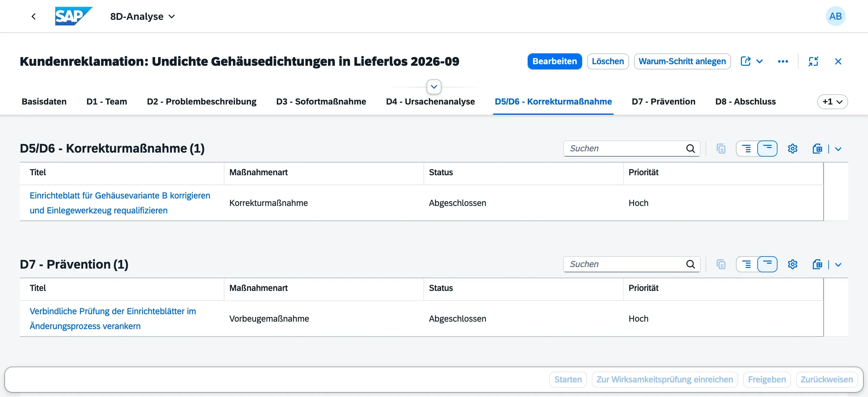The height and width of the screenshot is (397, 868).
Task: Close the object page with X
Action: [x=838, y=61]
